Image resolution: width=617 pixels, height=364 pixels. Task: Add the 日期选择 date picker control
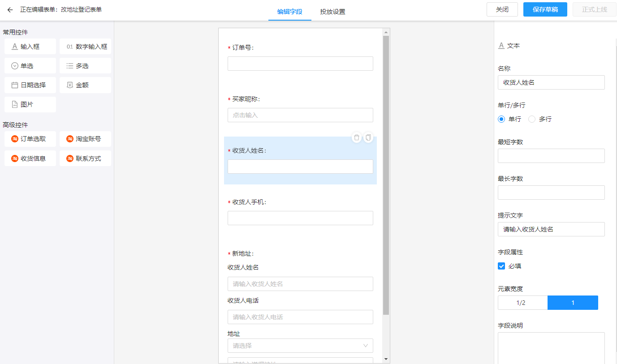click(30, 85)
